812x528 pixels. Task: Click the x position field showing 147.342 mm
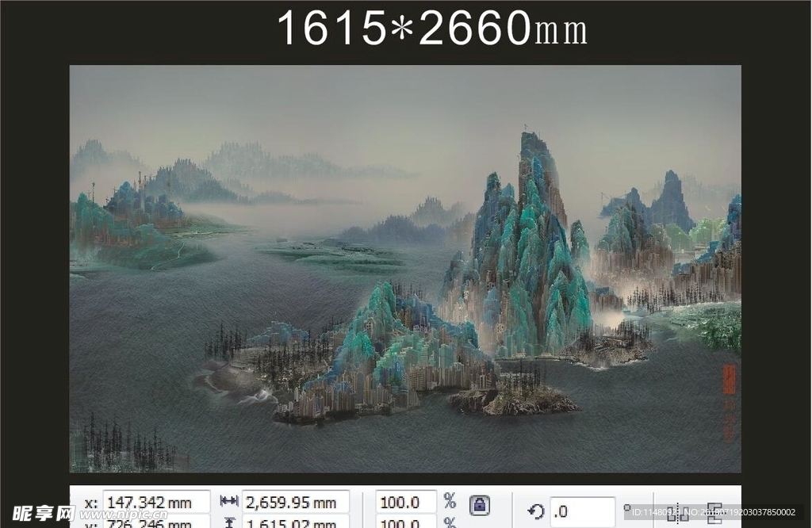tap(155, 502)
